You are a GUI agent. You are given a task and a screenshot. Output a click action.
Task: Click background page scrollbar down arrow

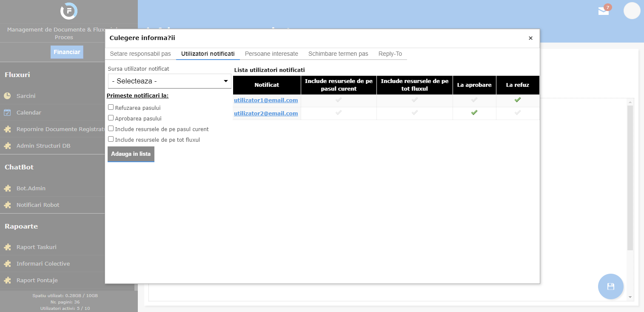[x=630, y=297]
